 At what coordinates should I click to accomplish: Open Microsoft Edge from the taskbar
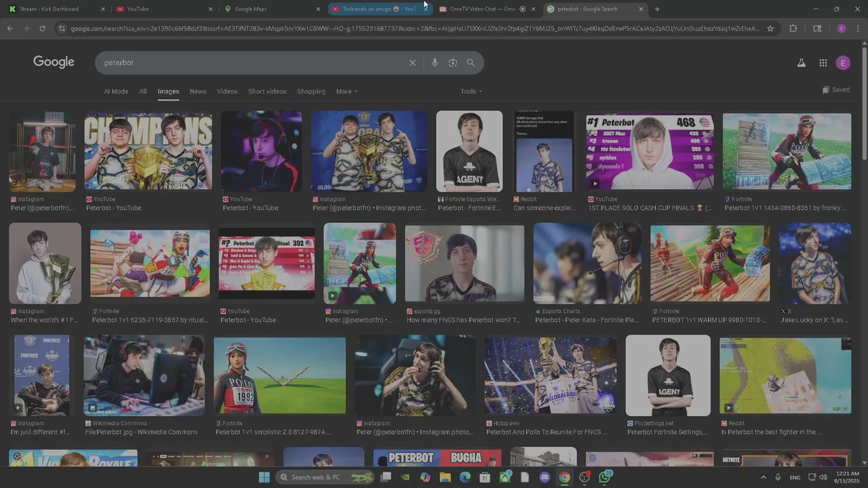[465, 477]
